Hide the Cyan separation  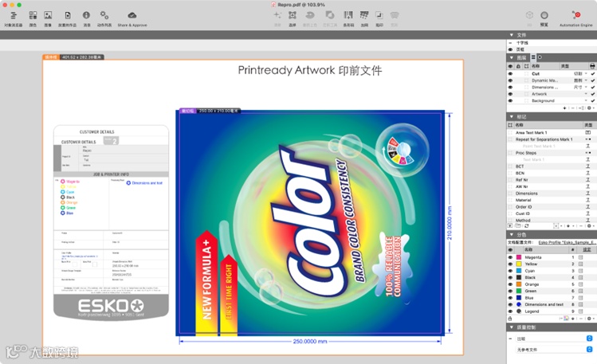coord(510,271)
